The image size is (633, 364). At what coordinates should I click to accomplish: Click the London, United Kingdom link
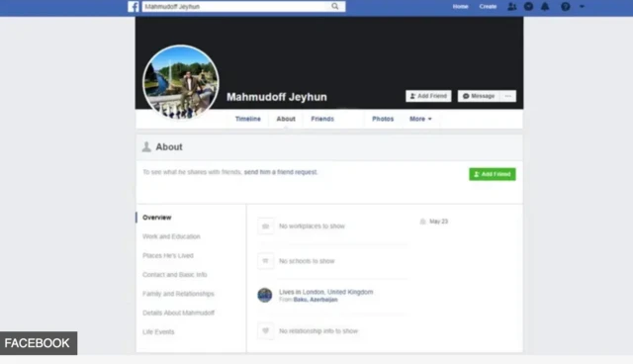point(337,292)
